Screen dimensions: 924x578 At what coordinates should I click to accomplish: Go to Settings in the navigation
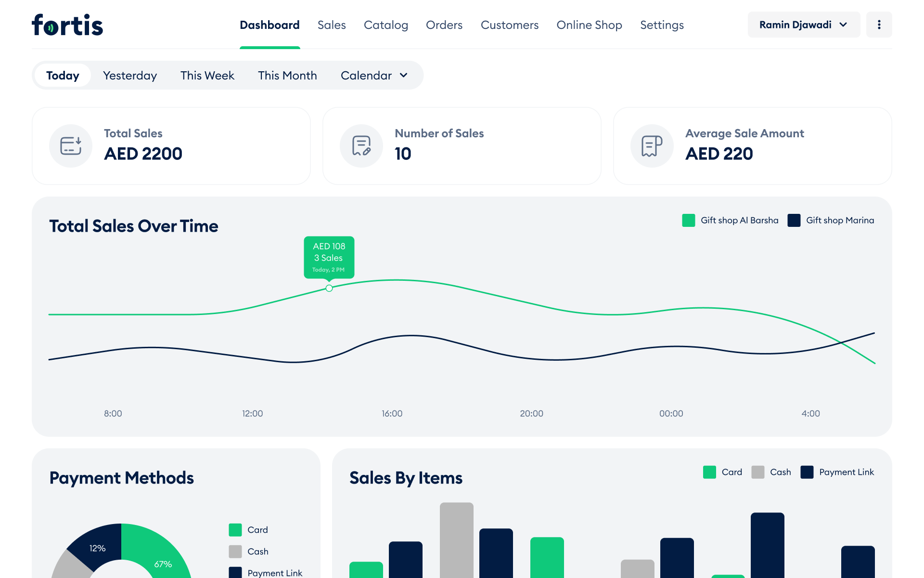(662, 25)
